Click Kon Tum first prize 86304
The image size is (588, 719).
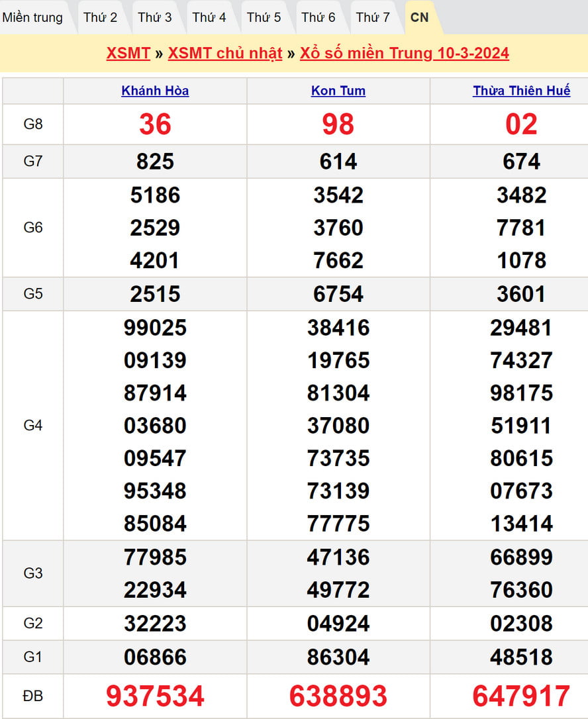[x=338, y=657]
